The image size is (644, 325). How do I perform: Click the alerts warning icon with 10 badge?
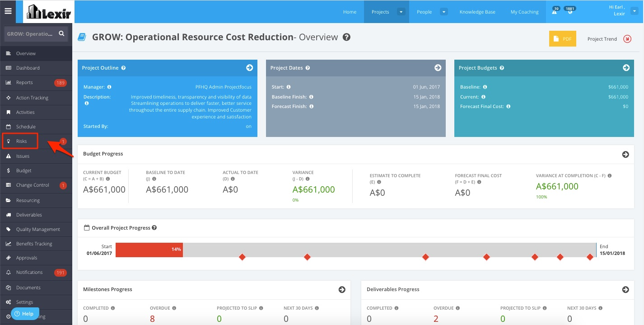click(555, 11)
